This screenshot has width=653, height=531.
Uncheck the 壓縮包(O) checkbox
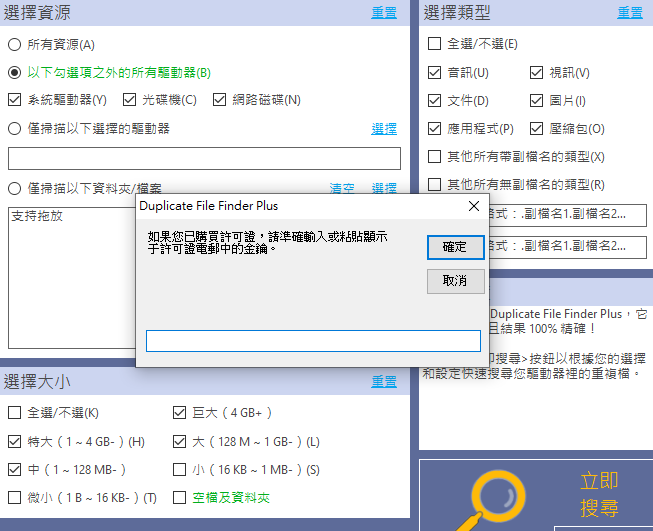(x=536, y=129)
